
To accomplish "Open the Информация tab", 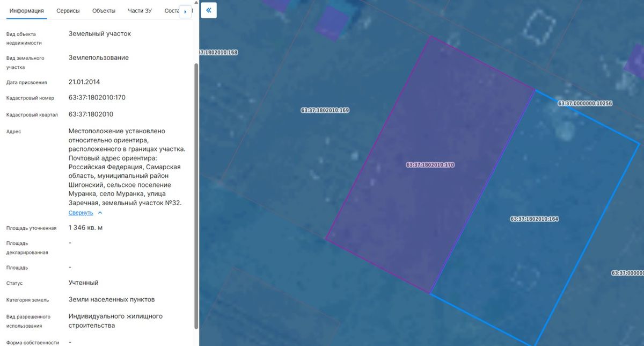I will (27, 11).
